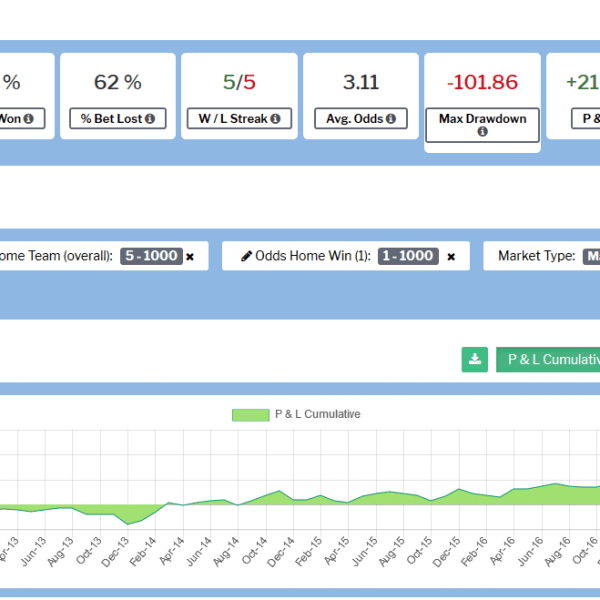
Task: Click the P & L Cumulative legend text
Action: tap(318, 414)
